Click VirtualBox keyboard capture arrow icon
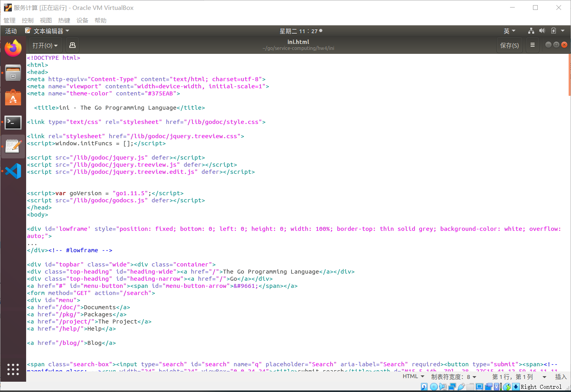571x392 pixels. point(516,386)
